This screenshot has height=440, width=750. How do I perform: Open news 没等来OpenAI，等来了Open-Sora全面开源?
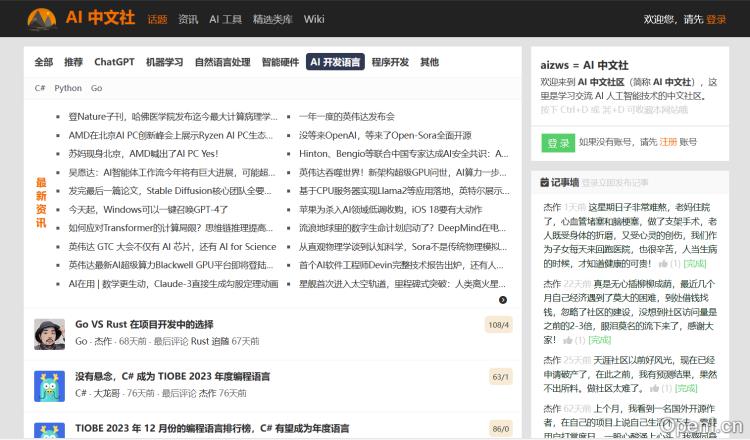pyautogui.click(x=385, y=135)
